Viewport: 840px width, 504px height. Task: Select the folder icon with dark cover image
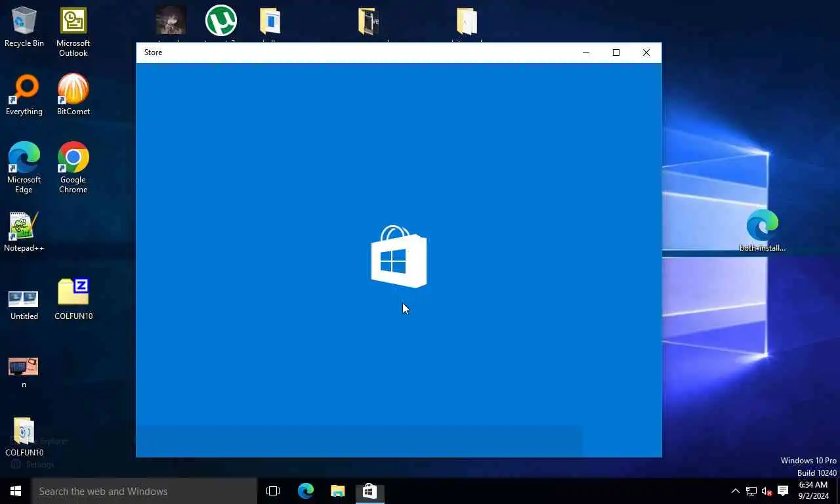[368, 21]
